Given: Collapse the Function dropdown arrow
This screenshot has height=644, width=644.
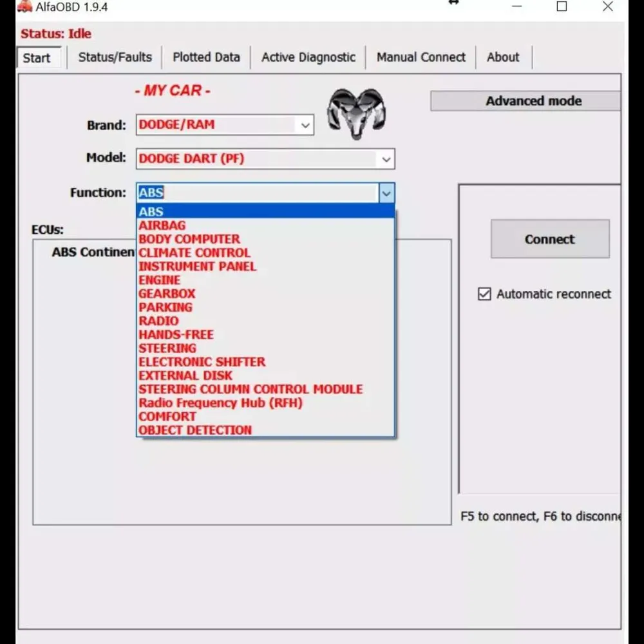Looking at the screenshot, I should tap(386, 193).
